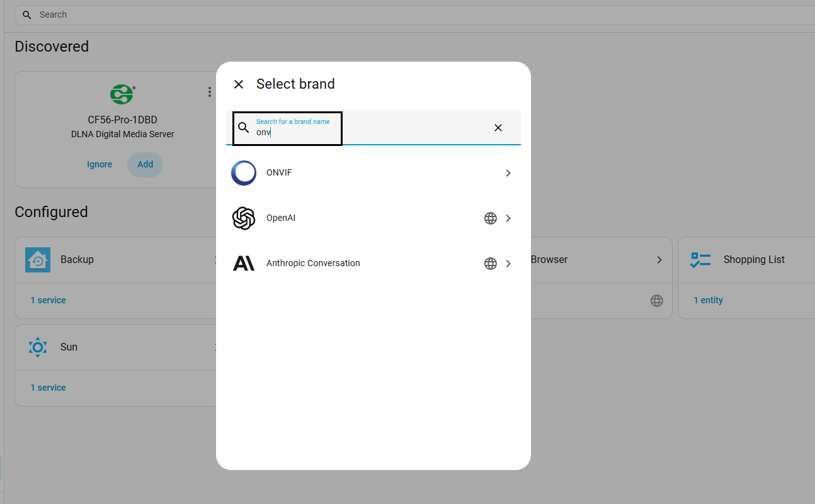The image size is (815, 504).
Task: Clear the brand search text
Action: (x=498, y=128)
